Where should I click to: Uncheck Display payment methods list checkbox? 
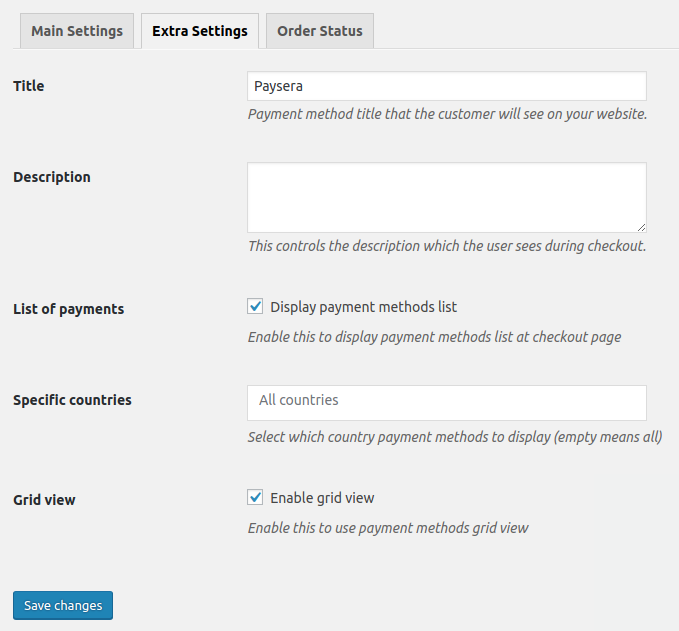(256, 307)
